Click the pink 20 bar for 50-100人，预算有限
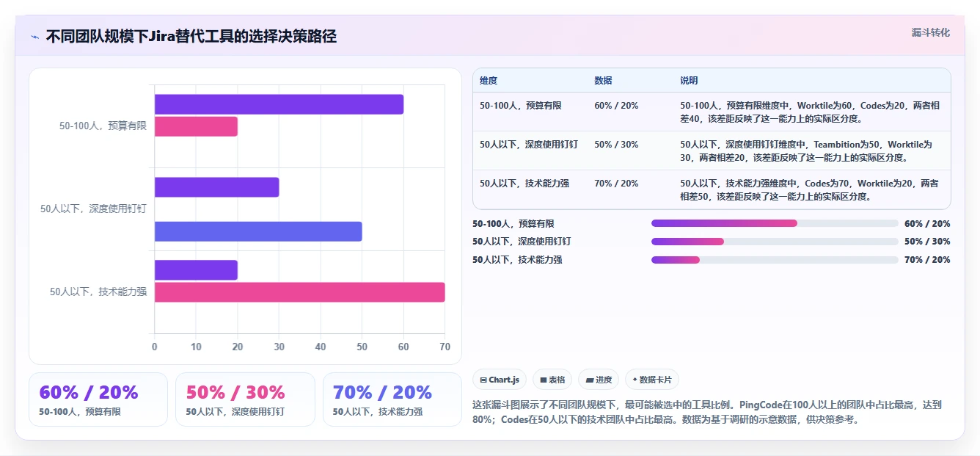The height and width of the screenshot is (456, 980). pyautogui.click(x=196, y=126)
